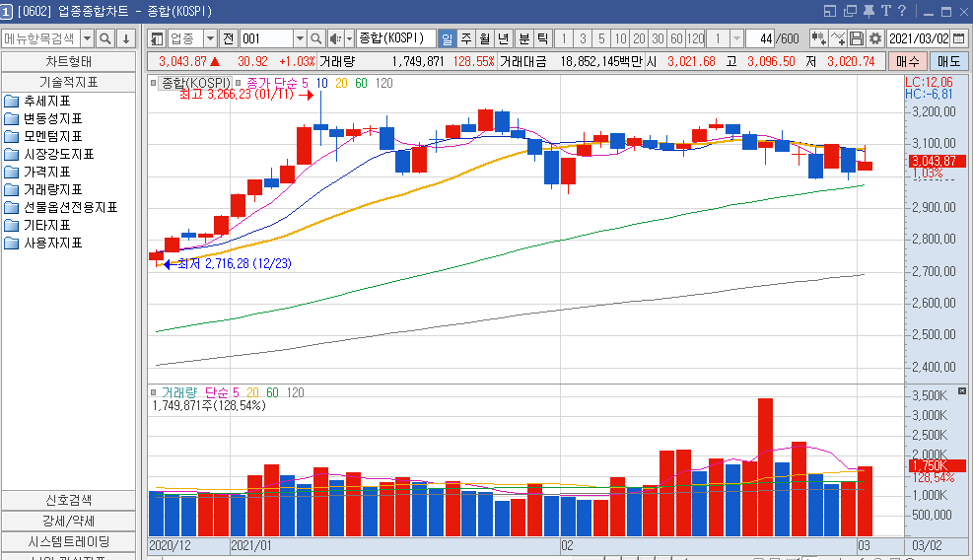Click the add indicator line icon
973x560 pixels.
(x=838, y=38)
